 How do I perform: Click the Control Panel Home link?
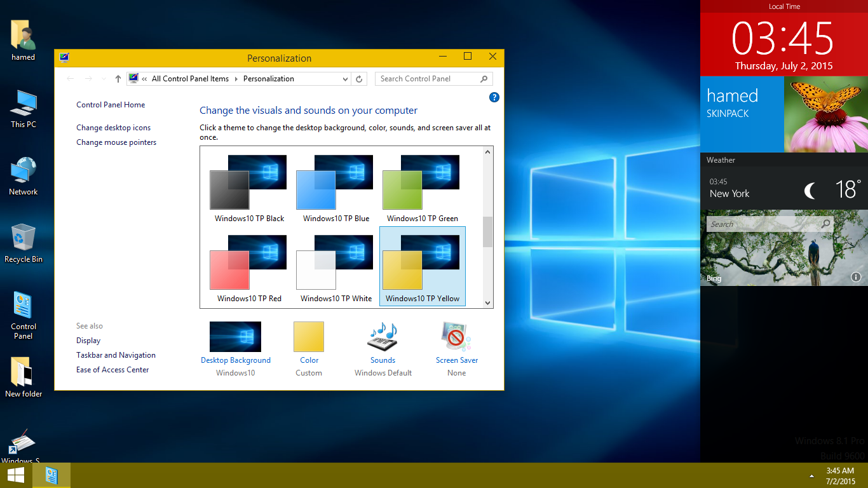[110, 104]
